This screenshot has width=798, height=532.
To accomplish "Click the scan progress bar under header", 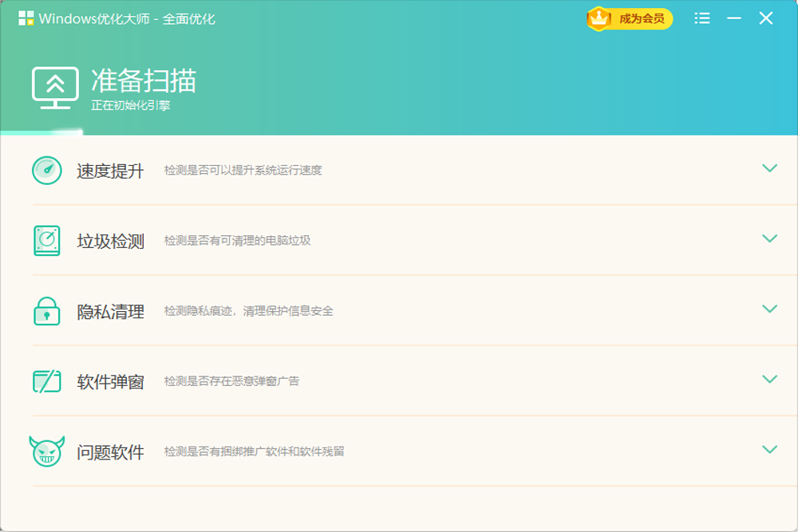I will point(41,132).
